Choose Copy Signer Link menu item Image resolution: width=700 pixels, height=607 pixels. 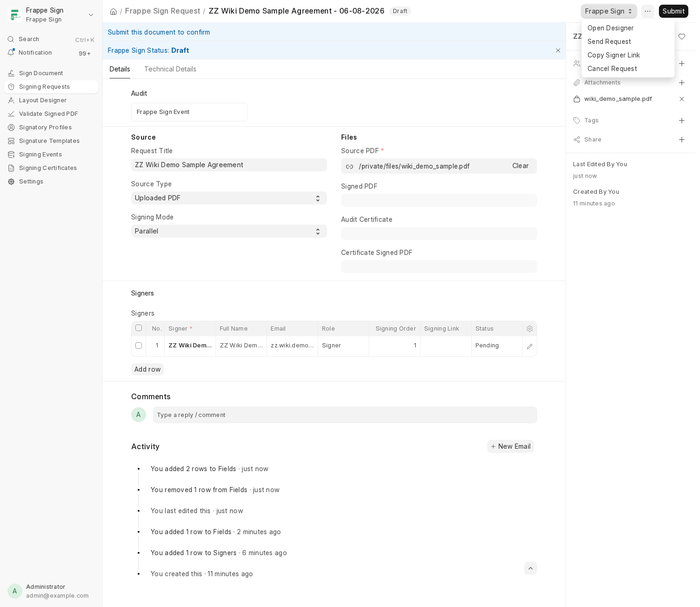pos(628,55)
